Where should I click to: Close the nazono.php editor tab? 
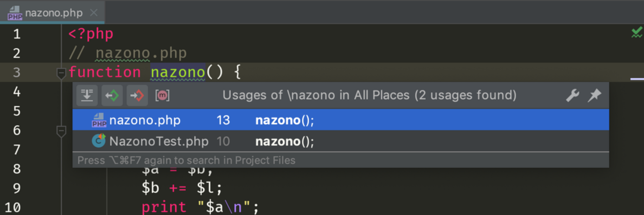(94, 13)
